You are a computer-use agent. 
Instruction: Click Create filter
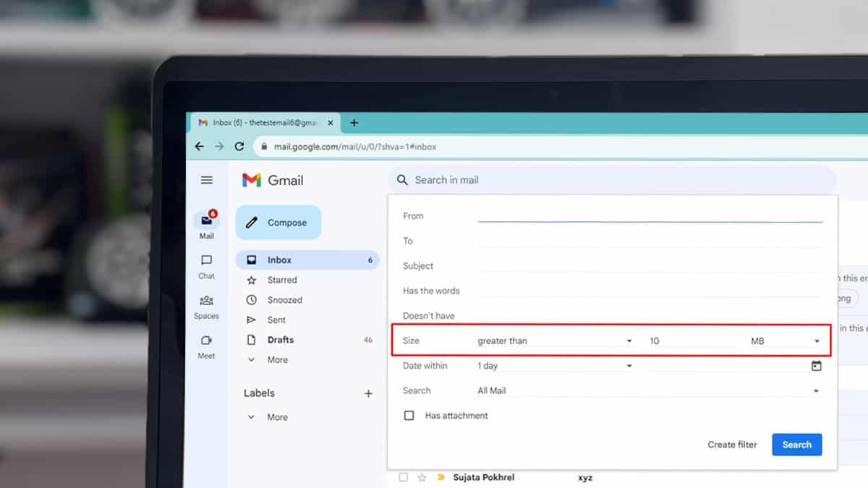[x=732, y=445]
